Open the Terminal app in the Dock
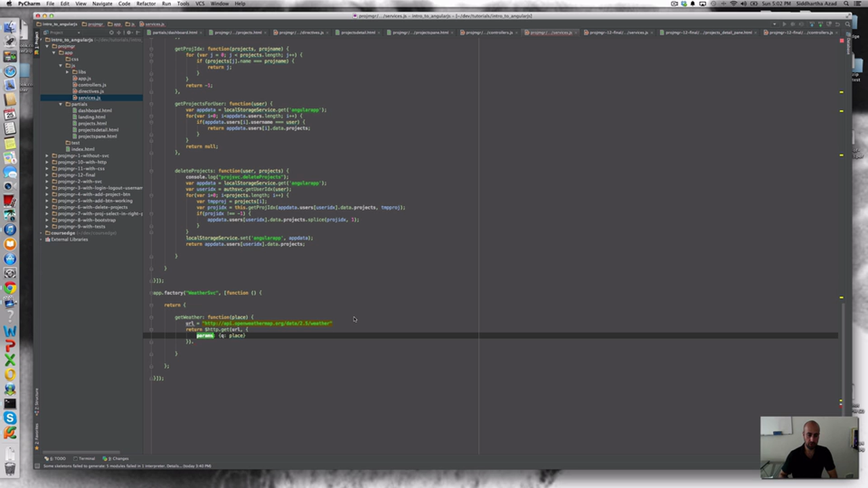868x488 pixels. tap(9, 403)
